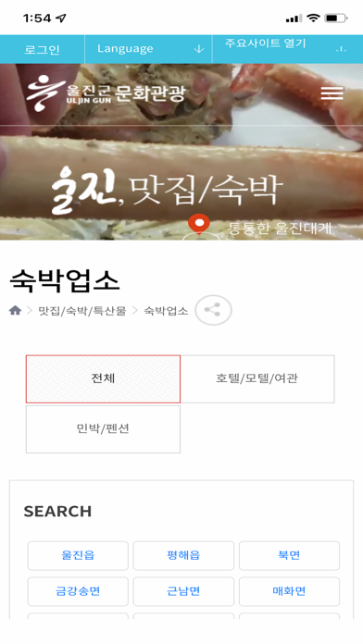This screenshot has height=644, width=363.
Task: Go home via the house icon
Action: pyautogui.click(x=15, y=311)
